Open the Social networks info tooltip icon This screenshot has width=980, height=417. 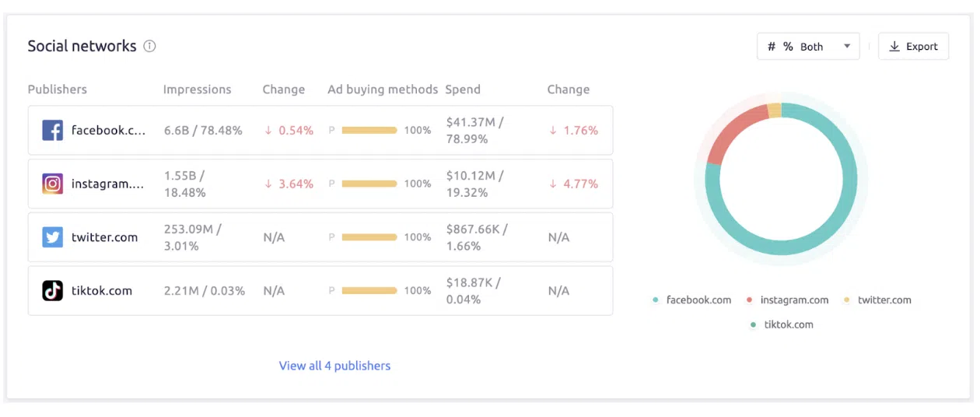[150, 46]
